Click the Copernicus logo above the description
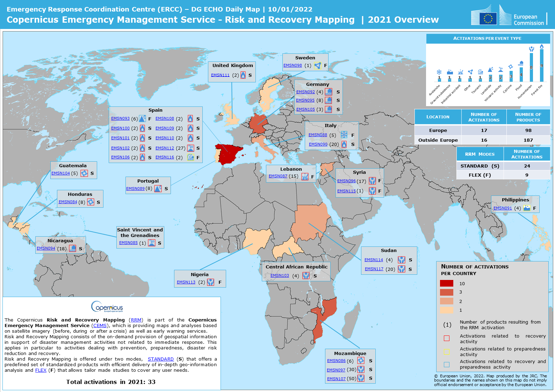Image resolution: width=555 pixels, height=392 pixels. coord(107,306)
